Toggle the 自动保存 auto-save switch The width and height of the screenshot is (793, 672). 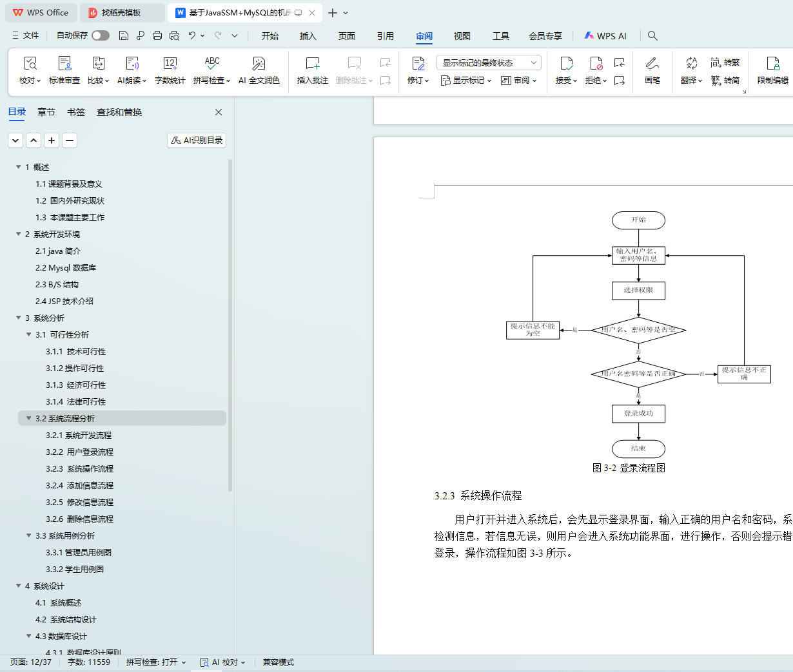click(x=100, y=35)
